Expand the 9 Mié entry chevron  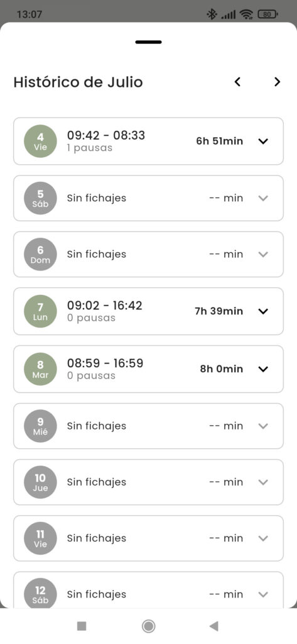pos(263,426)
